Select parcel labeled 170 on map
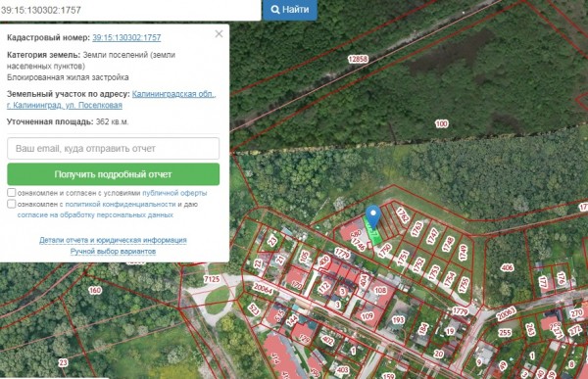 pyautogui.click(x=297, y=285)
